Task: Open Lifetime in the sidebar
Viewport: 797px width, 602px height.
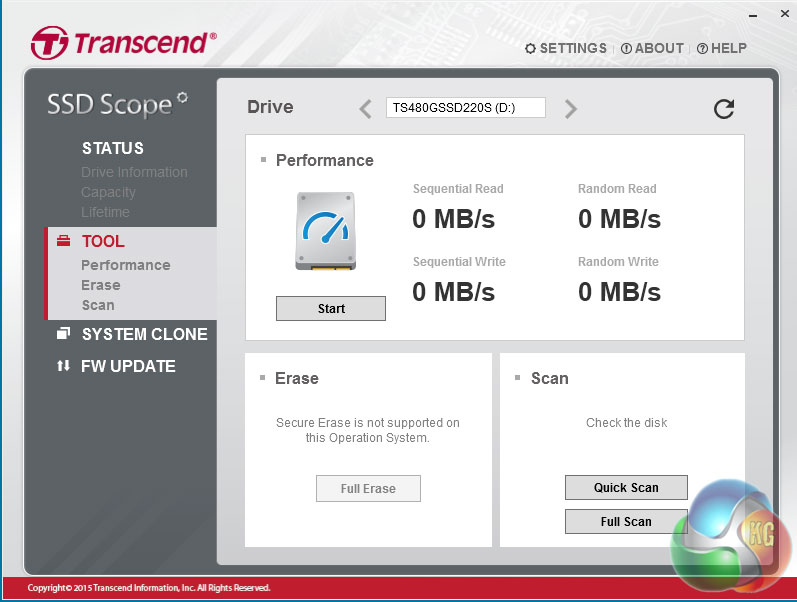Action: 105,212
